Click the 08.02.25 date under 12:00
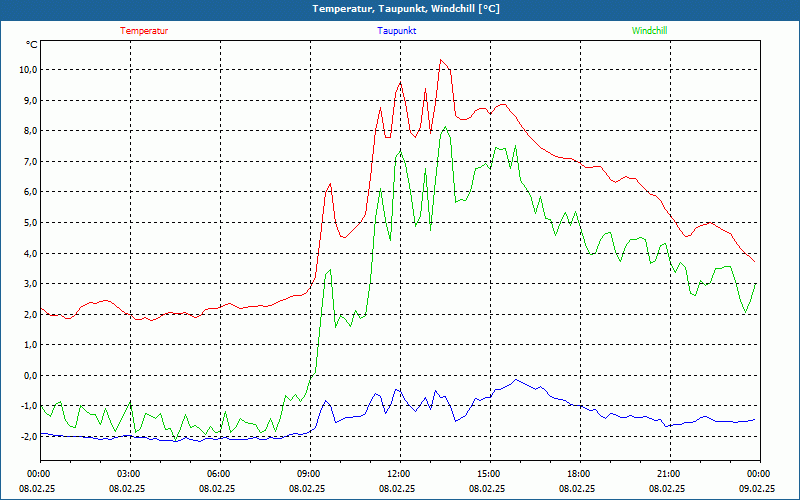The image size is (800, 500). [x=397, y=488]
